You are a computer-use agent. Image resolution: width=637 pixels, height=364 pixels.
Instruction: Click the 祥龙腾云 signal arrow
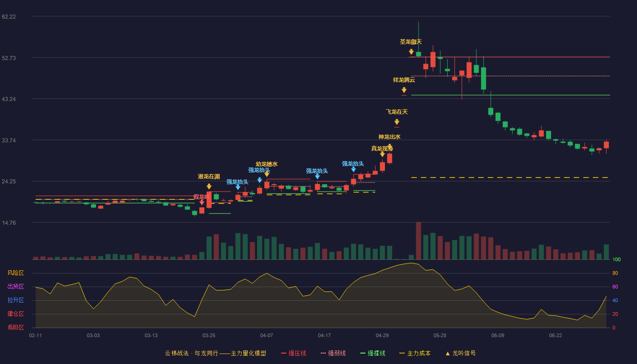pos(404,90)
